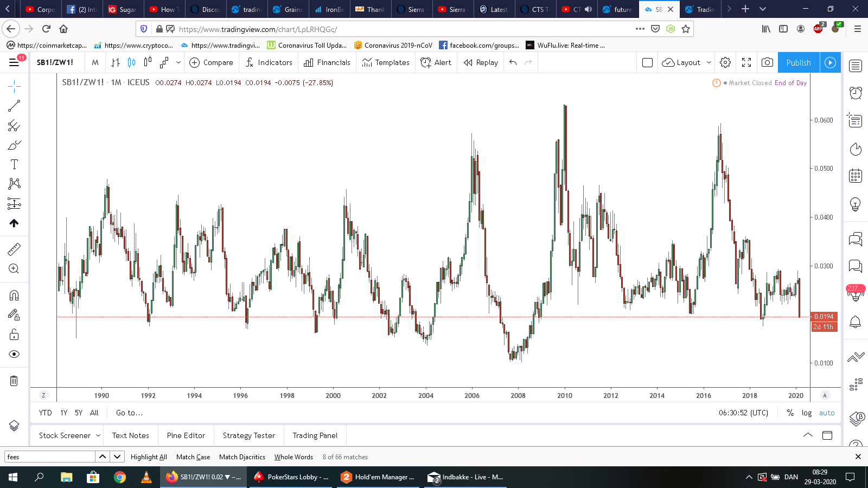Image resolution: width=868 pixels, height=488 pixels.
Task: Set chart range to All
Action: [x=94, y=413]
